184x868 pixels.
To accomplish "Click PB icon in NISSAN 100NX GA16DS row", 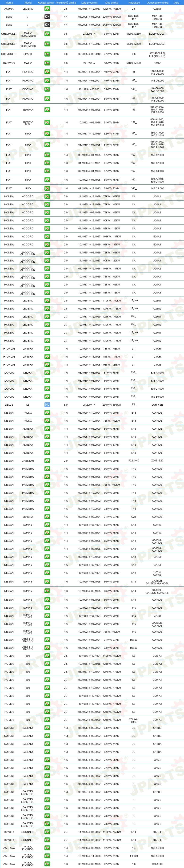I will tap(47, 413).
